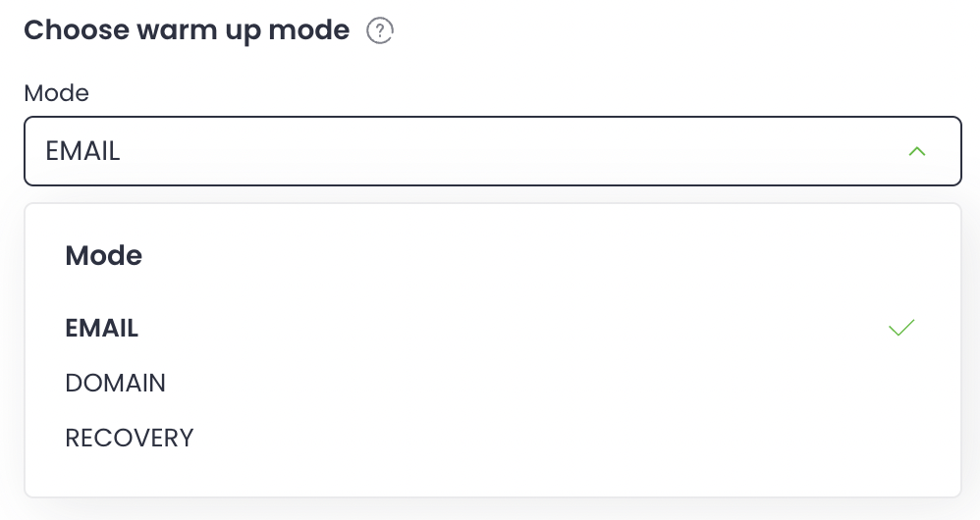Close the Mode options list via arrow
The image size is (980, 520).
click(x=917, y=151)
